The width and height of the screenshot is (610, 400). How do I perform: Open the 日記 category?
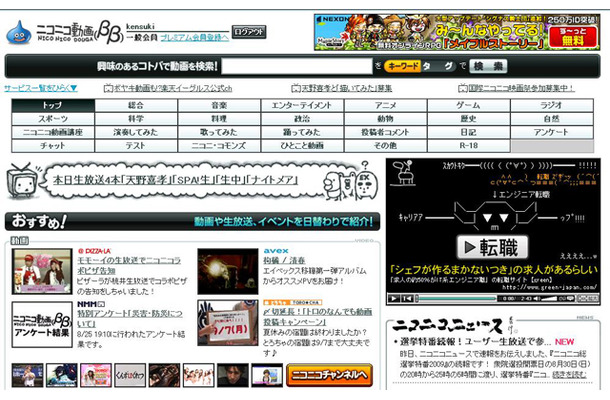coord(468,132)
